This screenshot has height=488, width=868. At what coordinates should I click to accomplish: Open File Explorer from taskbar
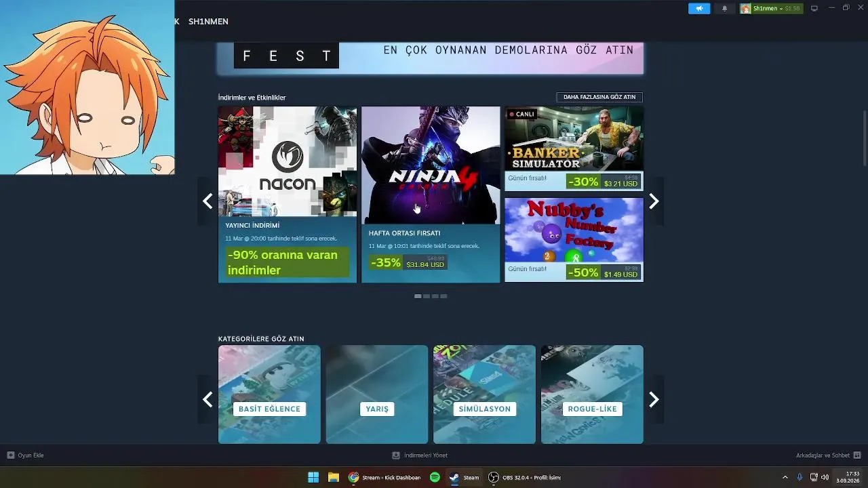click(334, 477)
